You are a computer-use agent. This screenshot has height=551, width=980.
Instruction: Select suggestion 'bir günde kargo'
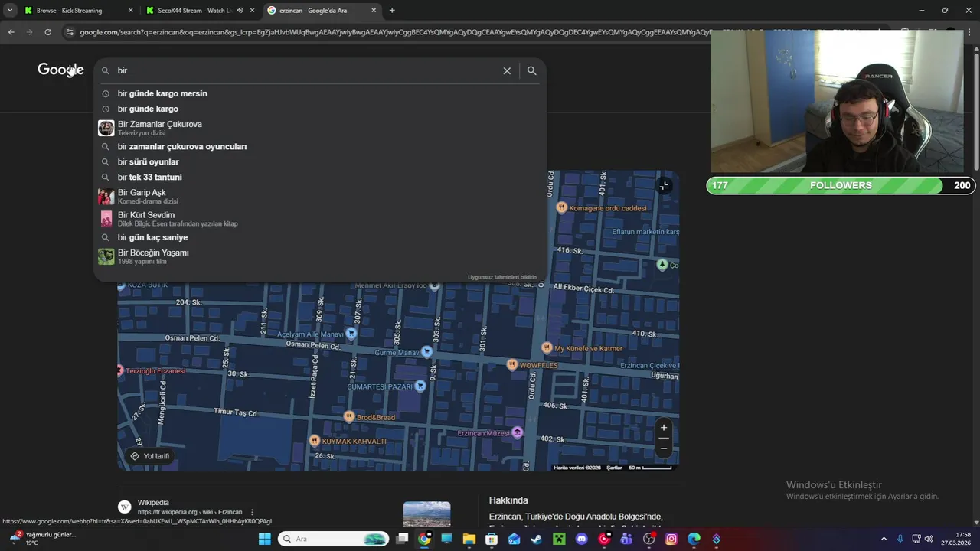point(320,109)
